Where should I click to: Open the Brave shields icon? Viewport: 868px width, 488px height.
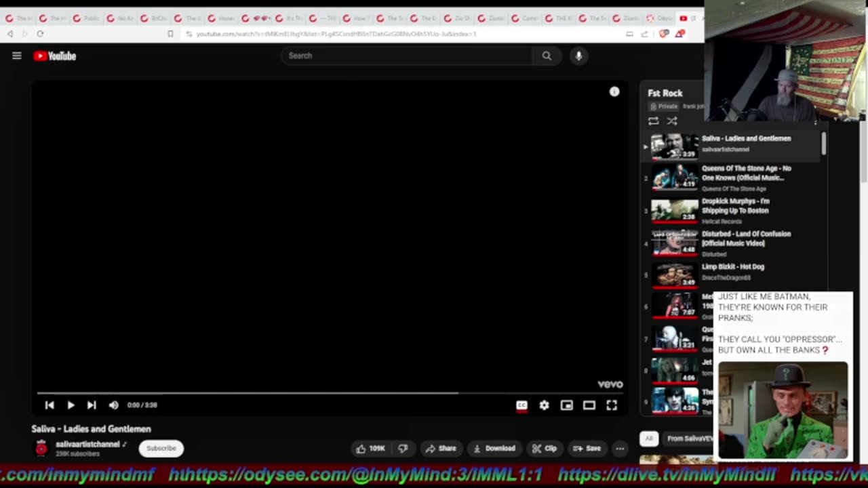(x=664, y=34)
